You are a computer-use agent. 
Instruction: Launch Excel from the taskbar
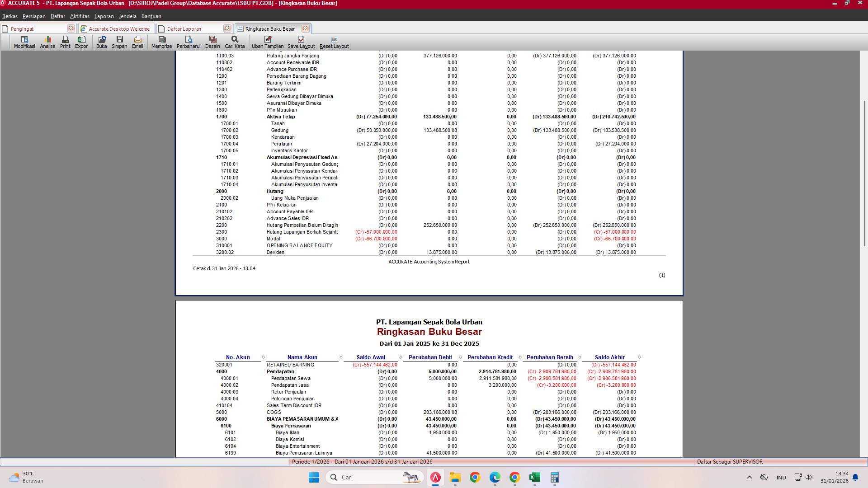point(536,477)
